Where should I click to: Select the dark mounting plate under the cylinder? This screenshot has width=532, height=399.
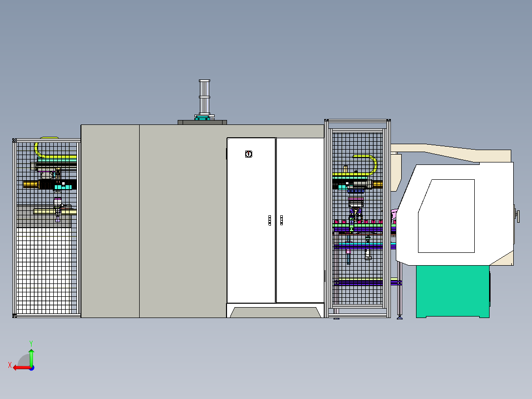point(202,122)
